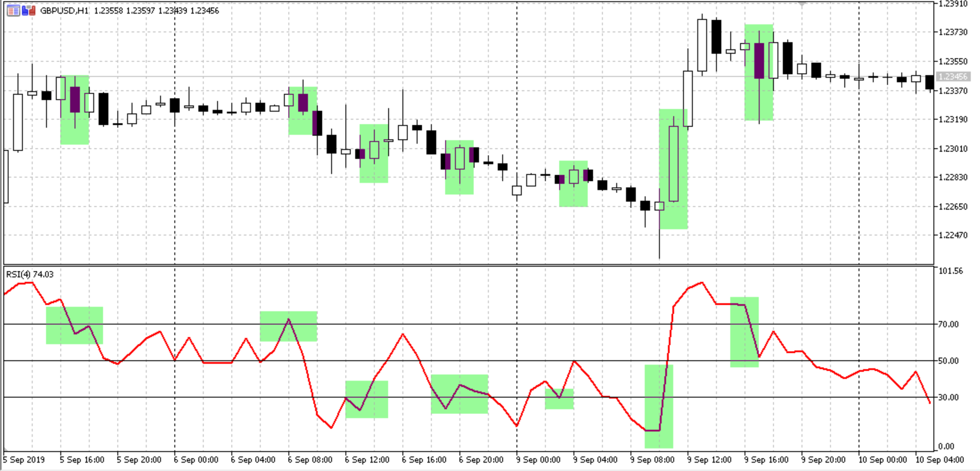The width and height of the screenshot is (980, 471).
Task: Click the GBPUSD,H1 chart title
Action: (64, 11)
